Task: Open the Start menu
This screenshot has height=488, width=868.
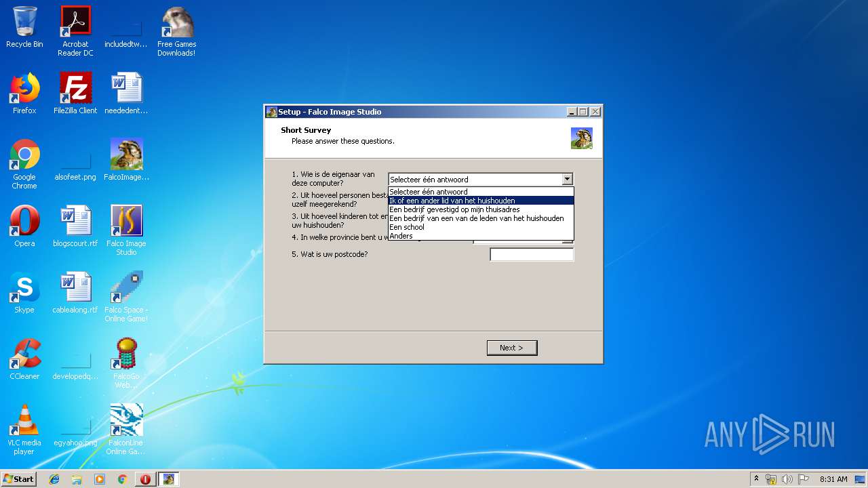Action: [19, 479]
